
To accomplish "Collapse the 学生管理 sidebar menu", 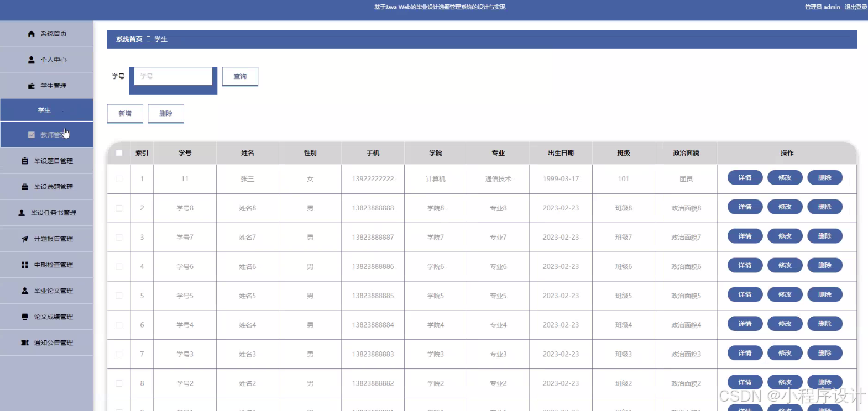I will point(46,86).
